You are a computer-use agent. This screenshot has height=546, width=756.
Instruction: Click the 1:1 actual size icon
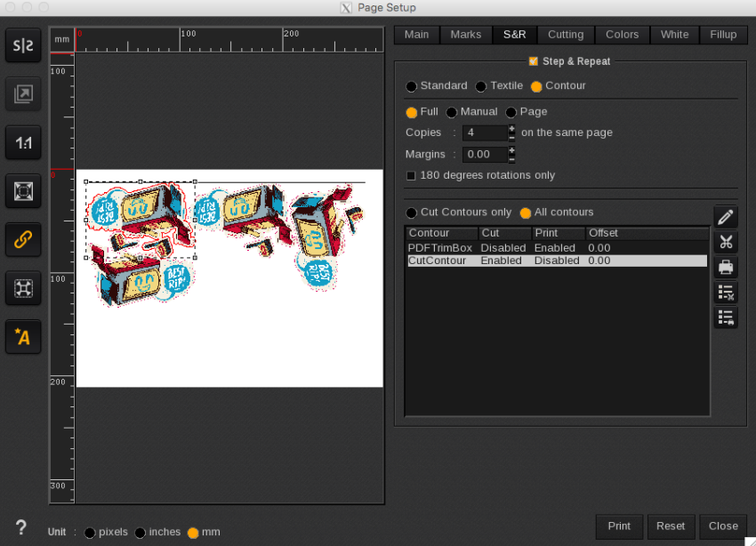coord(23,141)
